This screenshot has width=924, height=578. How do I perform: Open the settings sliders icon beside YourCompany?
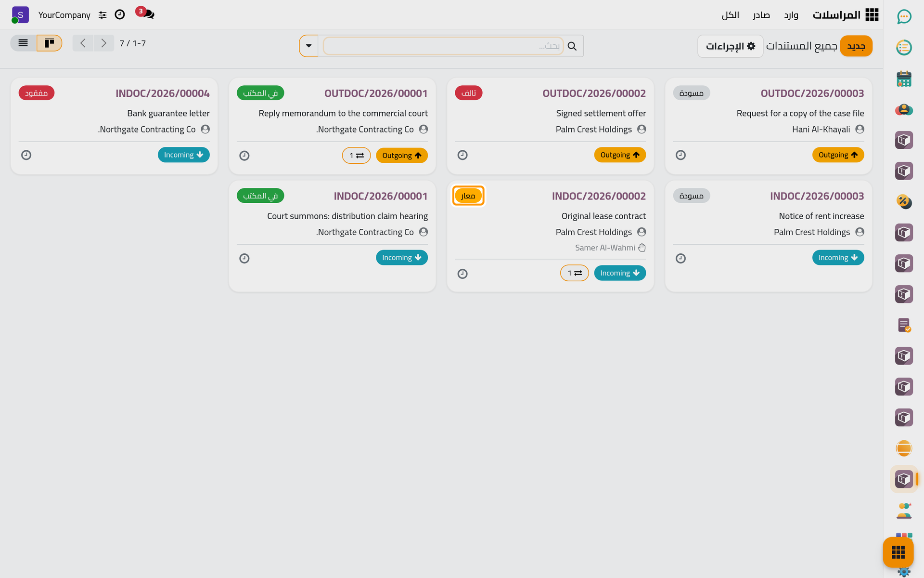103,15
